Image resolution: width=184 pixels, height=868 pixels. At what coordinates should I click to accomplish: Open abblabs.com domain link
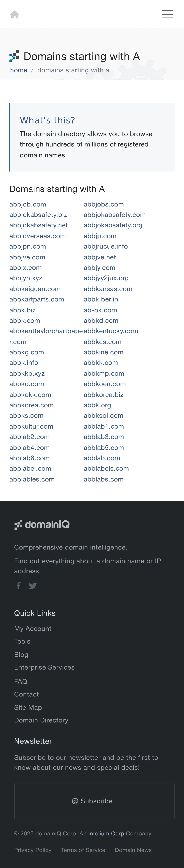coord(104,479)
